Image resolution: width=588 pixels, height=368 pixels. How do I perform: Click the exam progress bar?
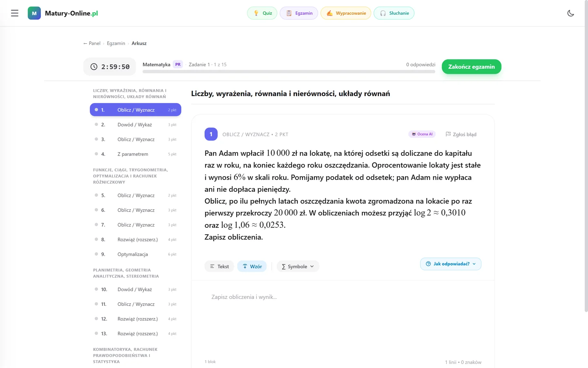point(289,72)
